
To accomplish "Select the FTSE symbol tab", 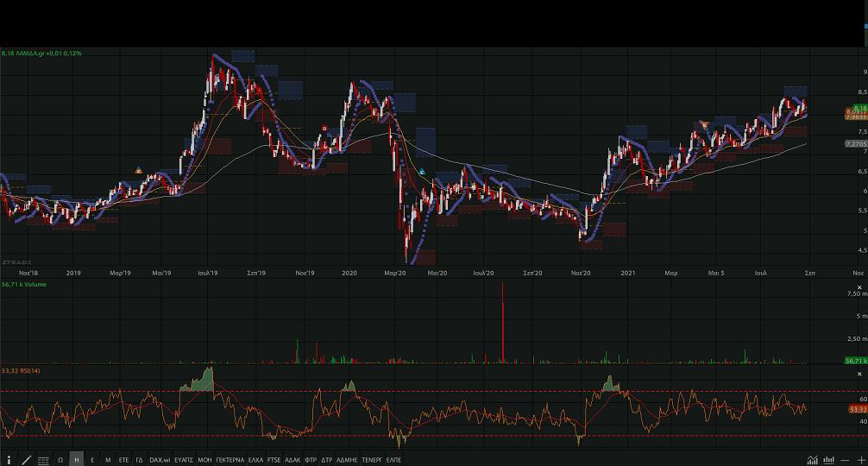I will 274,460.
